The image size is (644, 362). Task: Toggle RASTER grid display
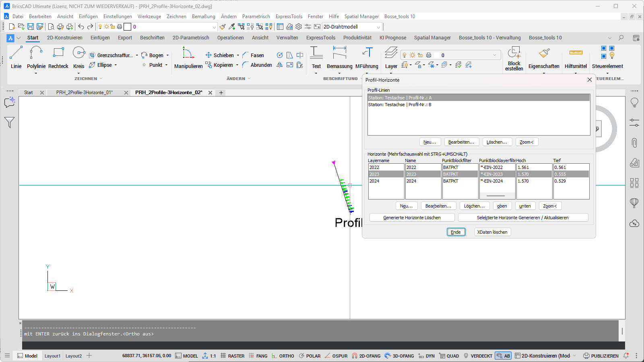tap(233, 356)
